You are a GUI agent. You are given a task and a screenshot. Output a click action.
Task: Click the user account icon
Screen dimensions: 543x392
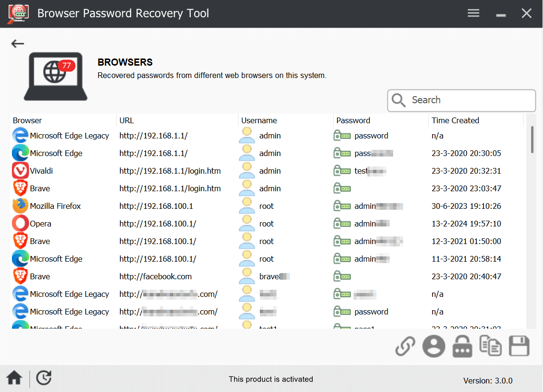pos(434,346)
